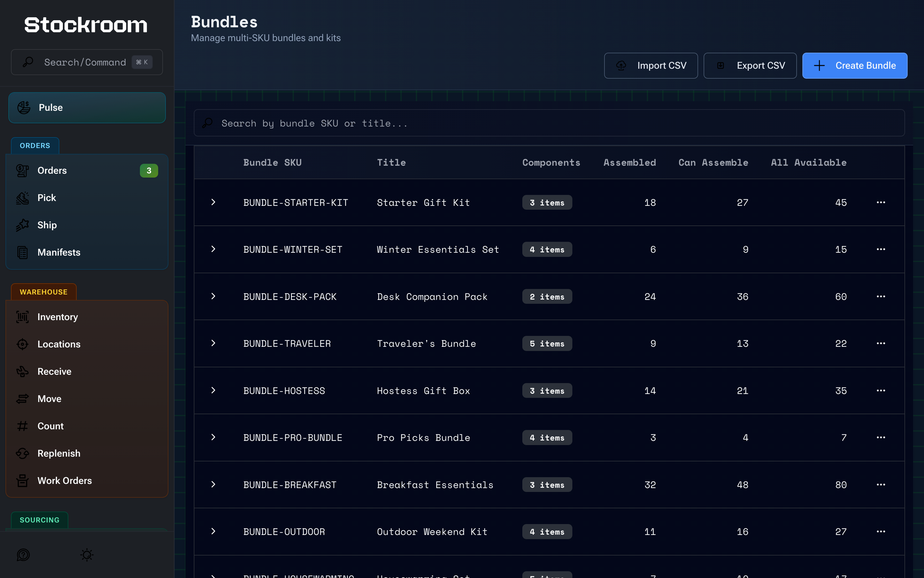
Task: Click the Ship sidebar icon
Action: click(22, 225)
